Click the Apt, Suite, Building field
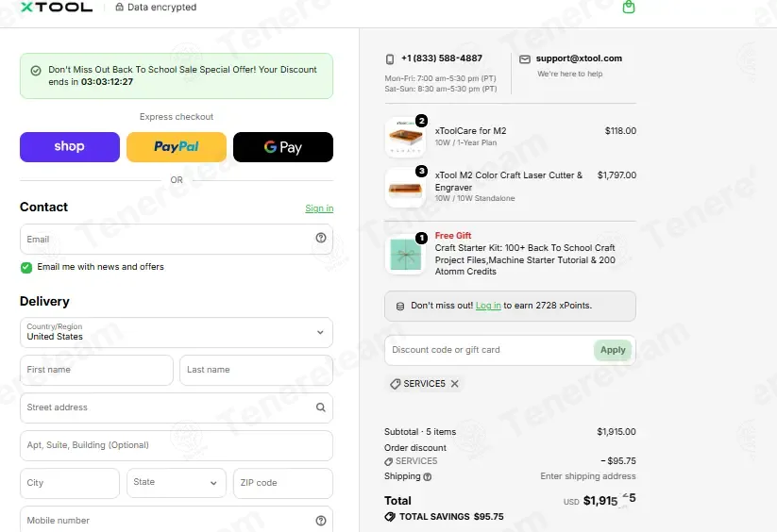The height and width of the screenshot is (532, 777). 177,445
